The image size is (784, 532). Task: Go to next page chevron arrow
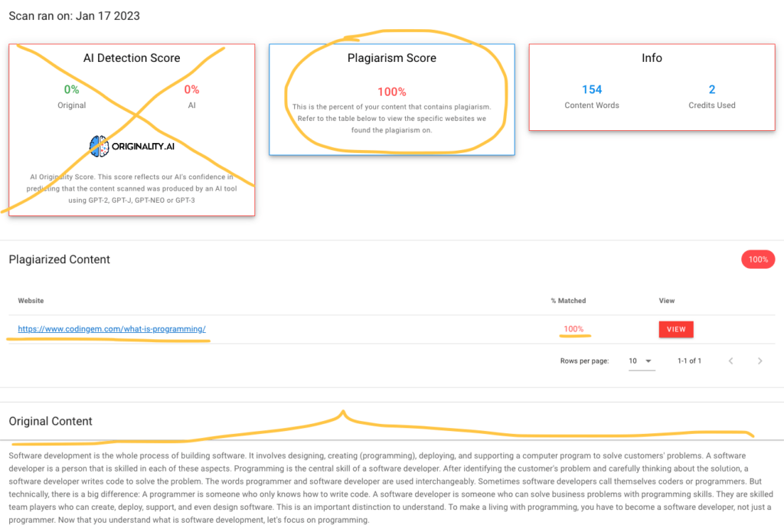(760, 361)
